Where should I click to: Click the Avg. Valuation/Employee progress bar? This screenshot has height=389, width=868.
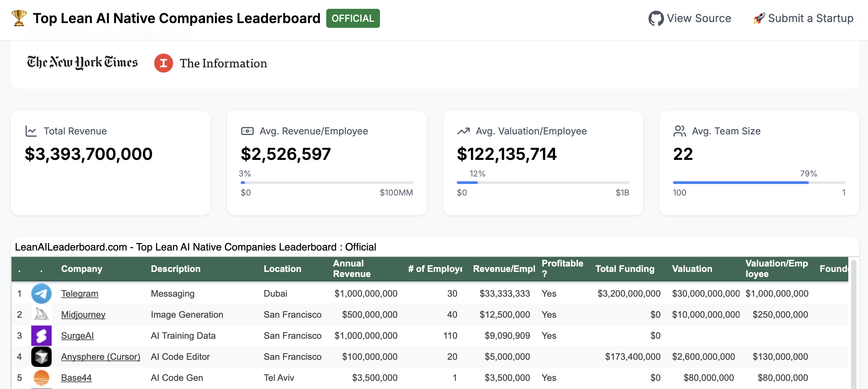pos(542,182)
